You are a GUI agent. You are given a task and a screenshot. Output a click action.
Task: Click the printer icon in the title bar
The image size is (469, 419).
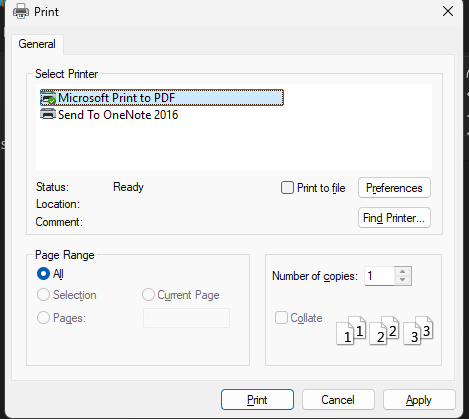click(x=21, y=12)
